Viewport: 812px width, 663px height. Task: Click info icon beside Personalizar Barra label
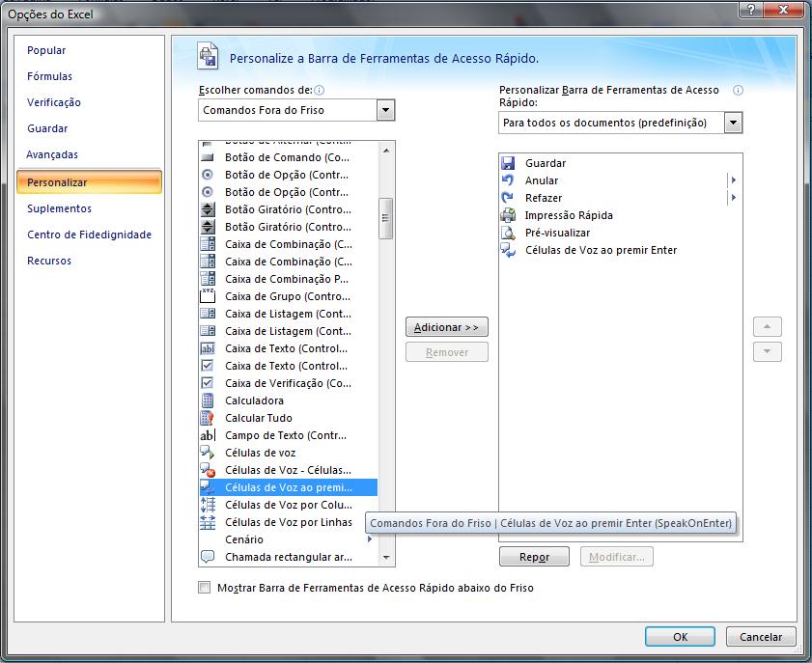[x=738, y=90]
